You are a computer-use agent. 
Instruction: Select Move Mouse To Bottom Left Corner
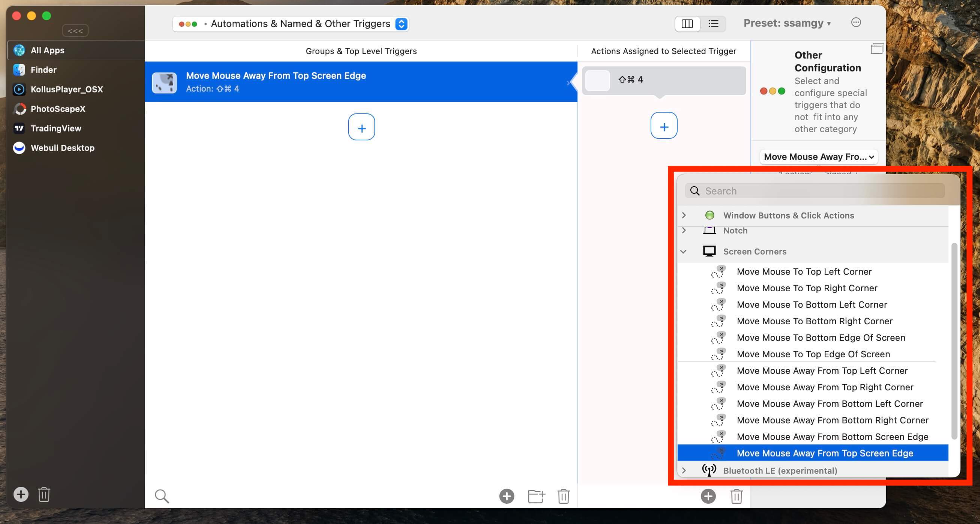[813, 304]
